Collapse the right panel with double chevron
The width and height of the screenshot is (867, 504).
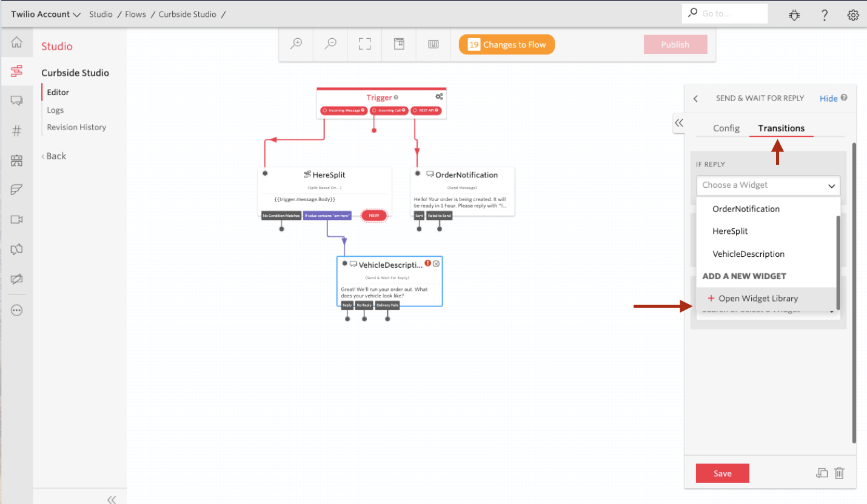point(678,123)
